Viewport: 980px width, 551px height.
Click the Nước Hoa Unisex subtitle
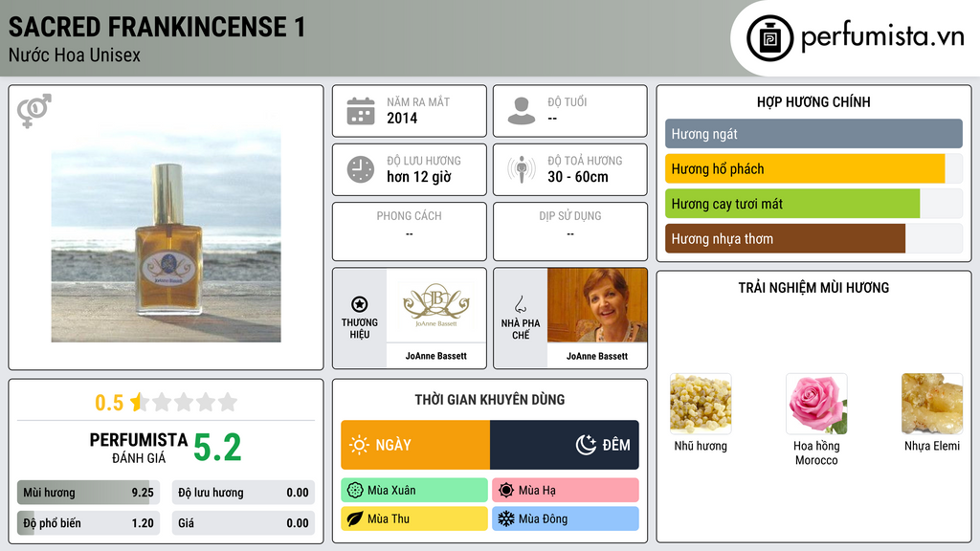tap(75, 55)
